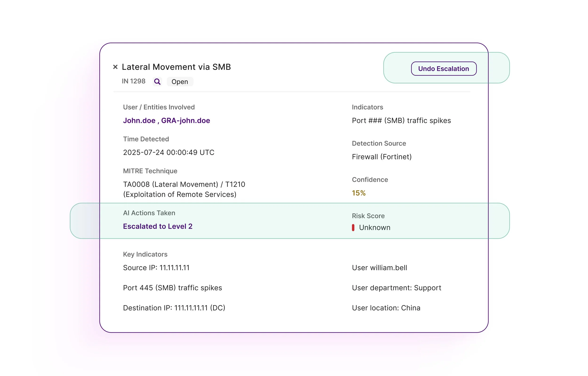The height and width of the screenshot is (376, 588).
Task: Click the Escalated to Level 2 link
Action: pyautogui.click(x=158, y=226)
